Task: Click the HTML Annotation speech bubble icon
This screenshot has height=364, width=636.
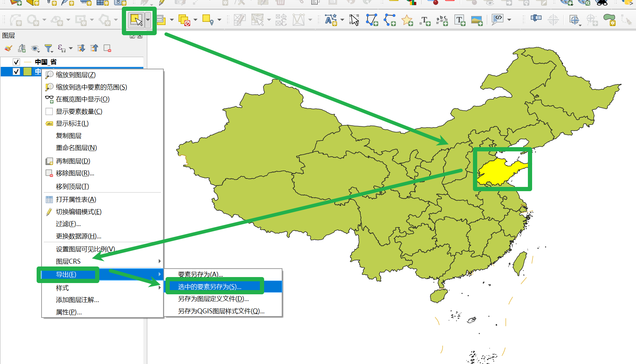Action: coord(497,19)
